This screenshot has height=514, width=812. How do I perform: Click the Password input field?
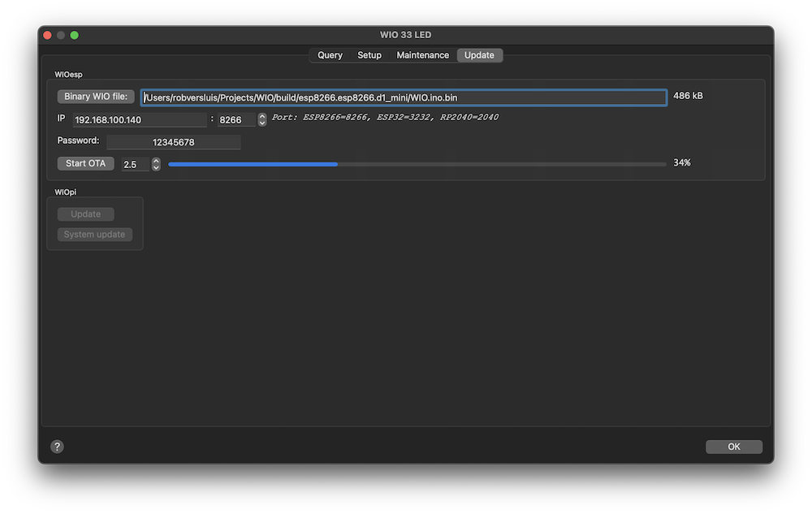pyautogui.click(x=173, y=142)
